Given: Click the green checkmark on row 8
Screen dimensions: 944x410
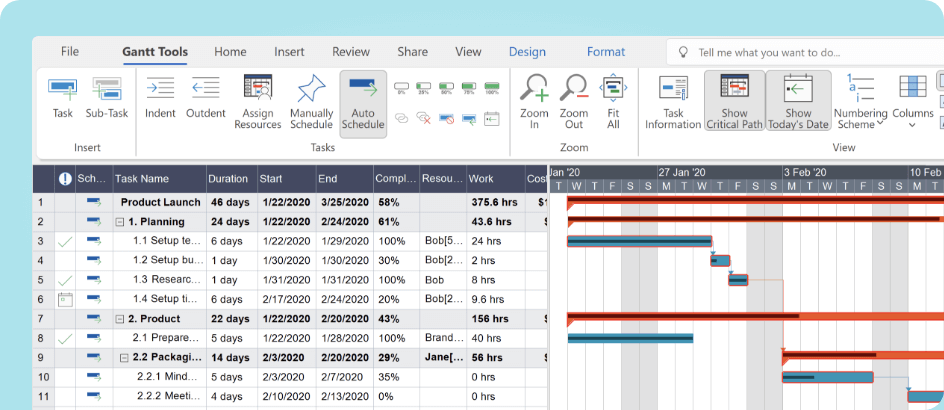Looking at the screenshot, I should click(65, 339).
